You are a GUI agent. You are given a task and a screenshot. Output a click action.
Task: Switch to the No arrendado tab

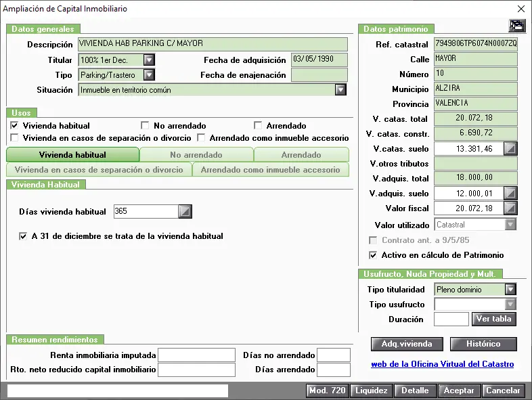tap(196, 155)
